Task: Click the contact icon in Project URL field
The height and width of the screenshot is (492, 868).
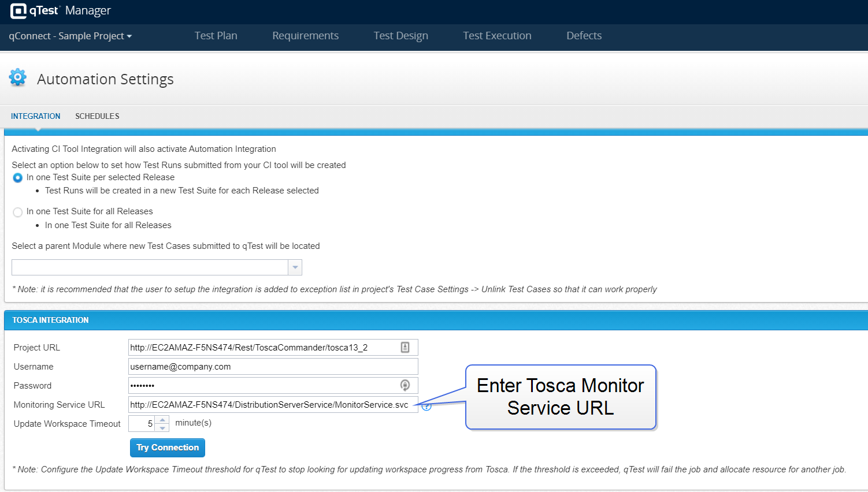Action: coord(405,347)
